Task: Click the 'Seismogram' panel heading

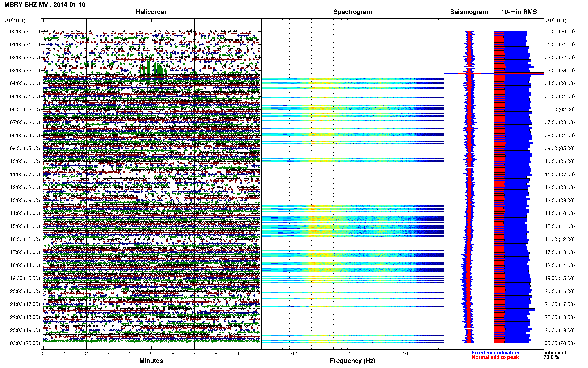Action: [469, 12]
